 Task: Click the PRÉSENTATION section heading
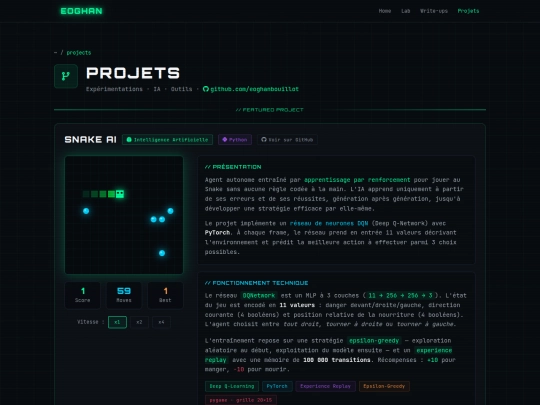(233, 167)
